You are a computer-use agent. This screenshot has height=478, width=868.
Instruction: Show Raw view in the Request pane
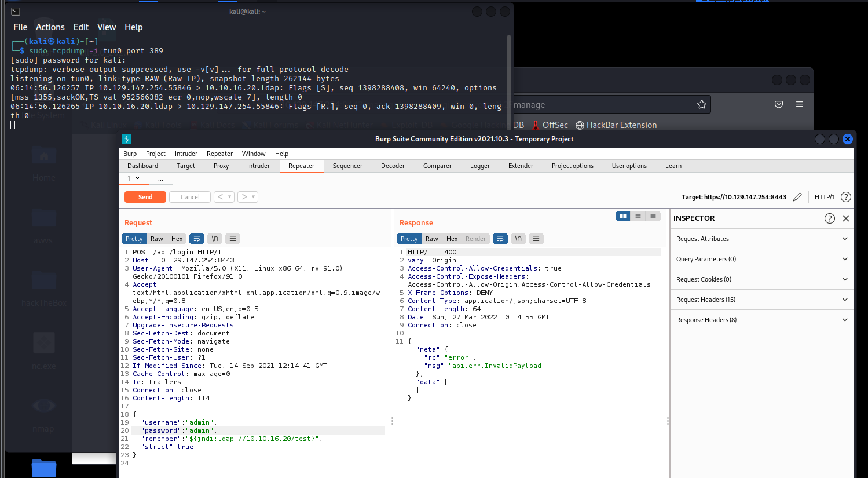point(157,239)
